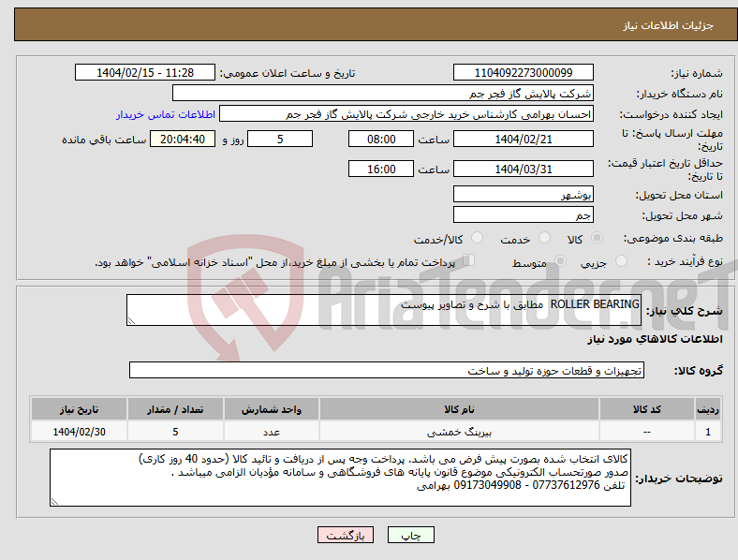Viewport: 738px width, 560px height.
Task: Click the شماره نیاز label
Action: point(697,73)
